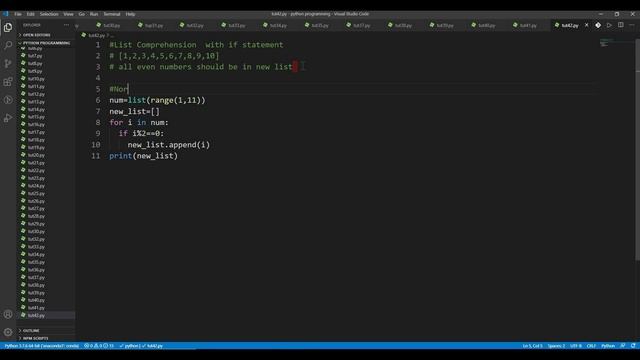Open tut7.py in the explorer
Viewport: 640px width, 360px height.
(35, 56)
